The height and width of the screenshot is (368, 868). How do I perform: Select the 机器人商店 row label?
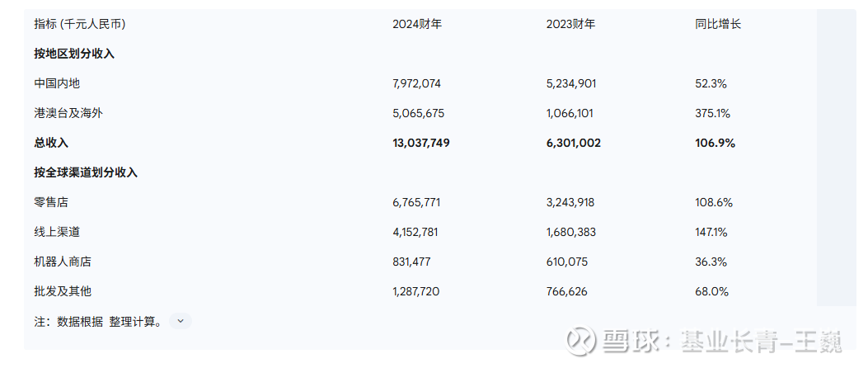[x=63, y=262]
